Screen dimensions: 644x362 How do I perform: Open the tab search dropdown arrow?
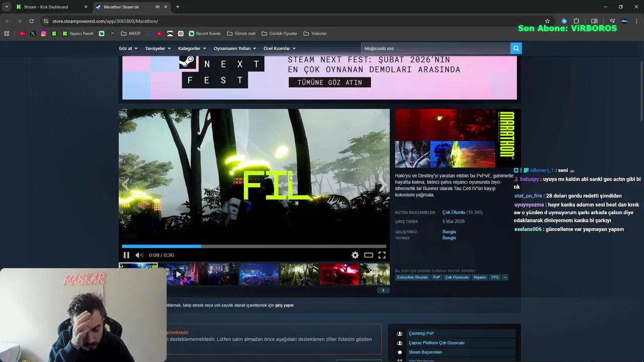click(x=6, y=7)
